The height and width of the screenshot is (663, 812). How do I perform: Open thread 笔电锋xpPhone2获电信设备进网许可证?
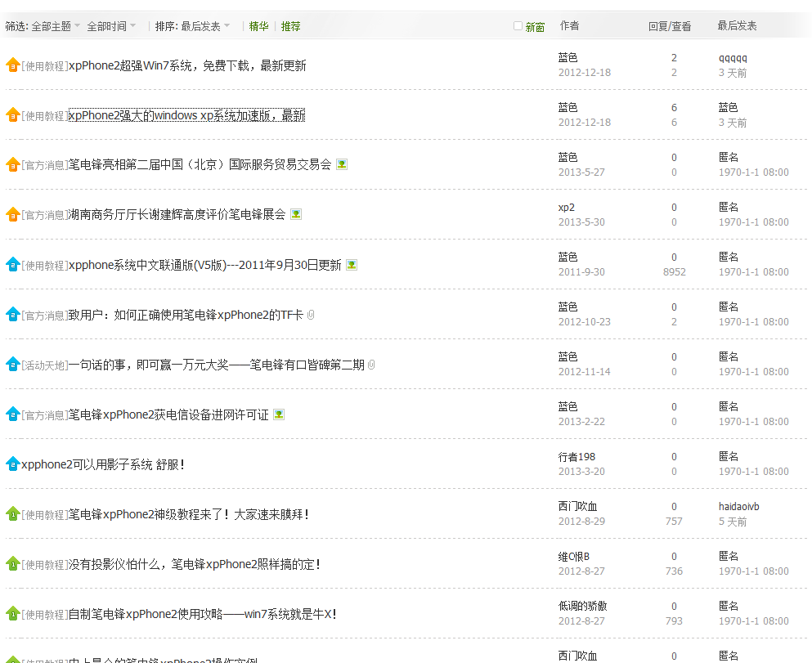[x=168, y=414]
